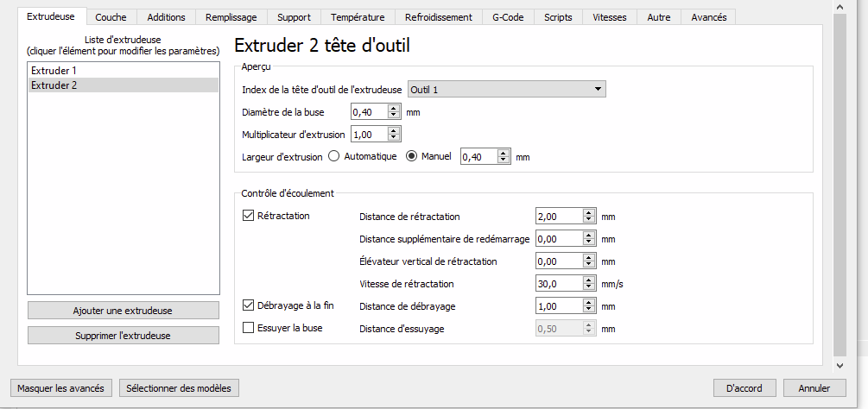The image size is (868, 409).
Task: Increase the Distance de débrayage spinner
Action: (x=589, y=304)
